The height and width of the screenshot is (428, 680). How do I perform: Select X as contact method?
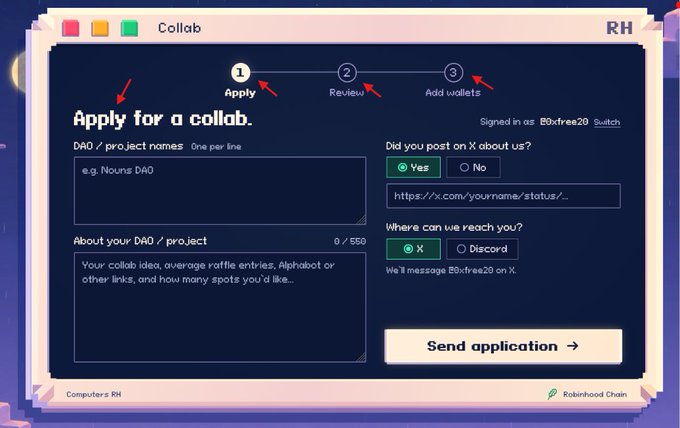[413, 249]
